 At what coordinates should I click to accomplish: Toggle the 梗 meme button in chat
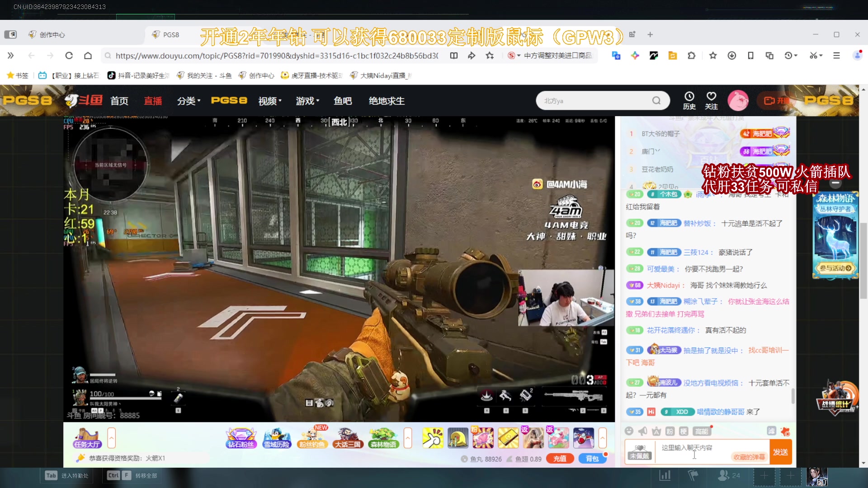[x=684, y=431]
